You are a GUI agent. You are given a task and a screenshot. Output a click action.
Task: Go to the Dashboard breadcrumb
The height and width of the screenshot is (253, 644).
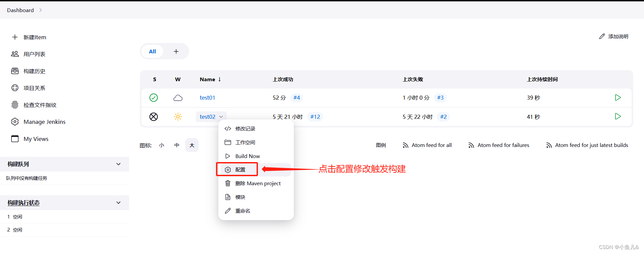[x=20, y=10]
